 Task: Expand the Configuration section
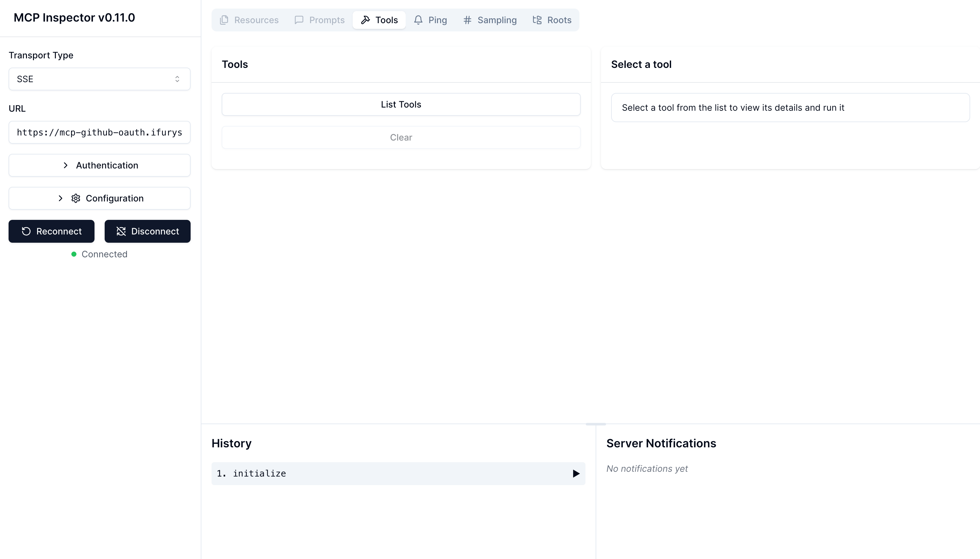[x=99, y=199]
